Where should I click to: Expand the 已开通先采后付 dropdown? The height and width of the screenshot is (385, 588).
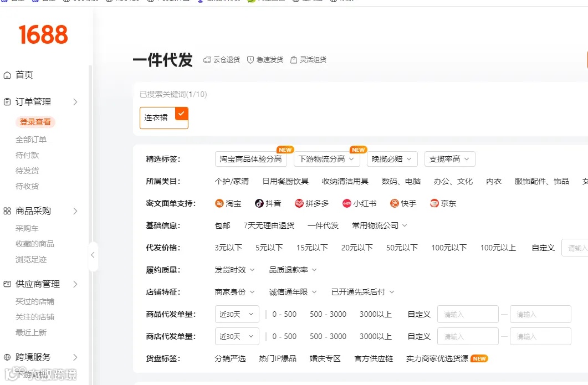(362, 291)
